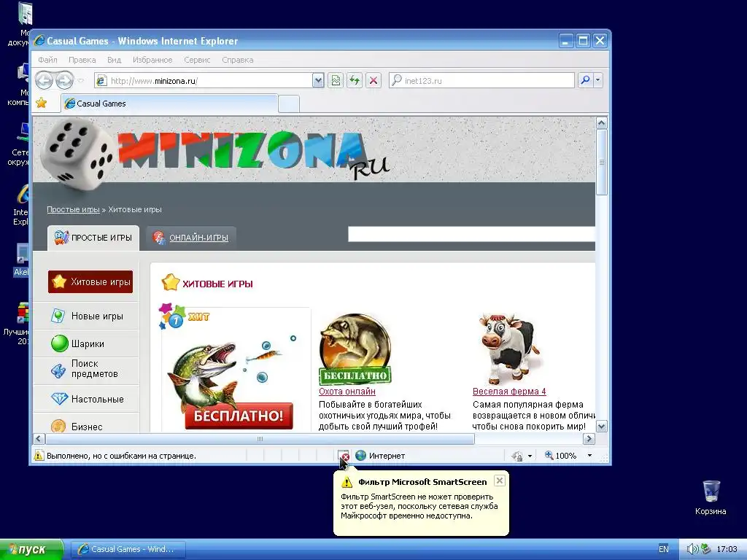Focus the inet123.ru search box
The width and height of the screenshot is (747, 560).
coord(481,80)
